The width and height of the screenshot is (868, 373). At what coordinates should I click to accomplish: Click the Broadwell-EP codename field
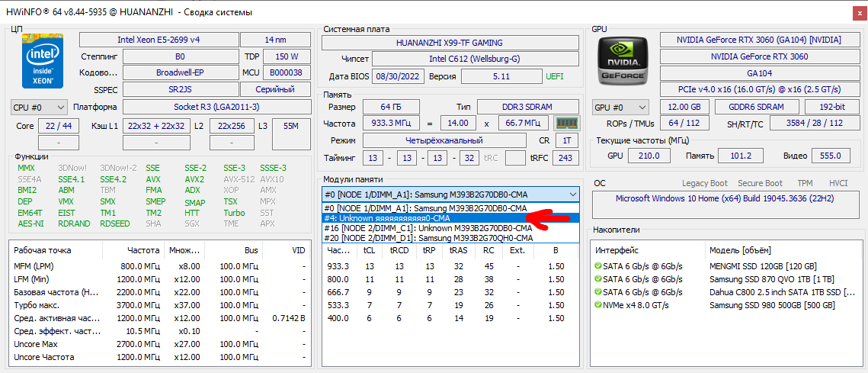[181, 72]
